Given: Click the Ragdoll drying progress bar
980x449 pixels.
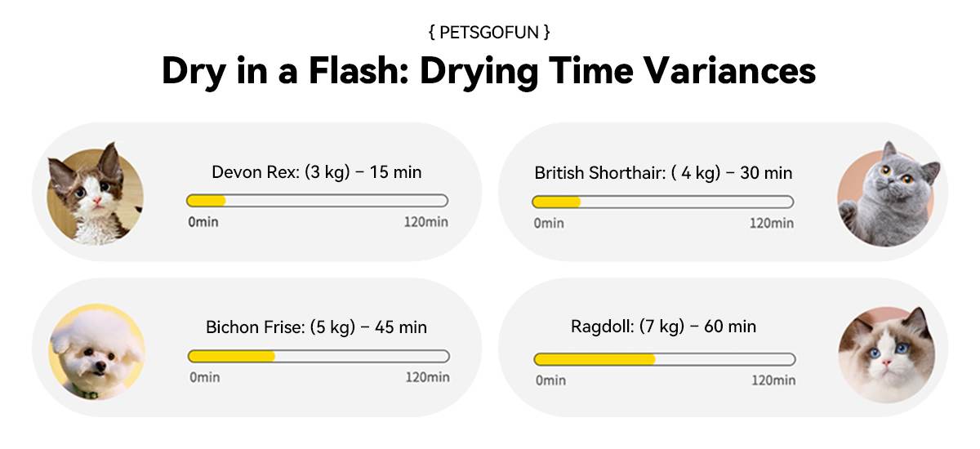Looking at the screenshot, I should (664, 359).
